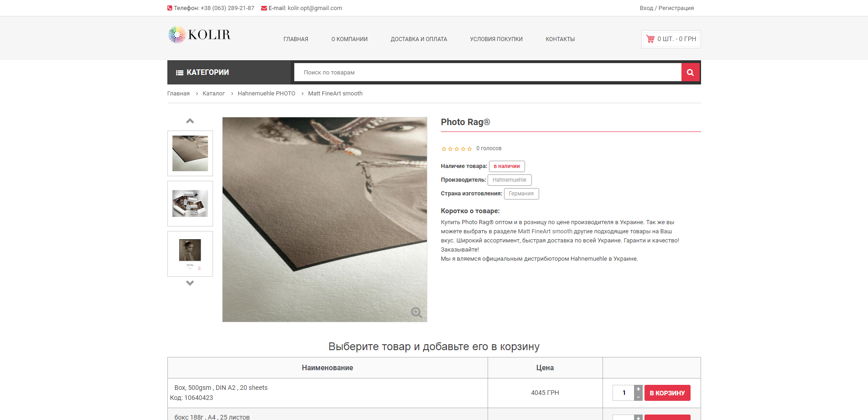
Task: Click the star rating icons
Action: coord(456,149)
